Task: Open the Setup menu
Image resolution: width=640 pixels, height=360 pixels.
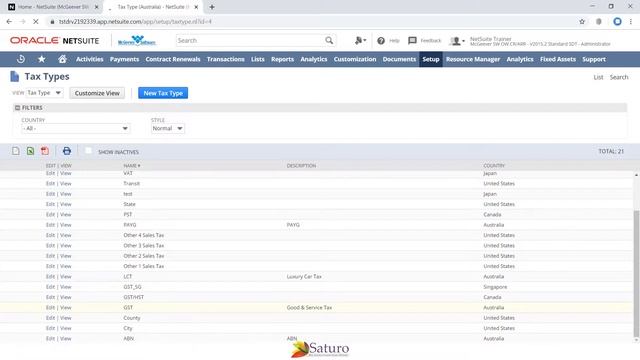Action: [x=431, y=59]
